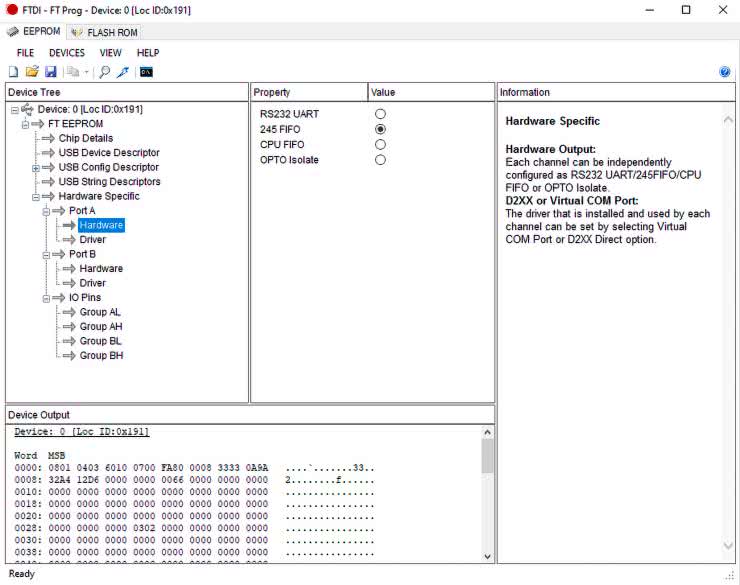This screenshot has width=740, height=585.
Task: Click the New template toolbar icon
Action: tap(13, 72)
